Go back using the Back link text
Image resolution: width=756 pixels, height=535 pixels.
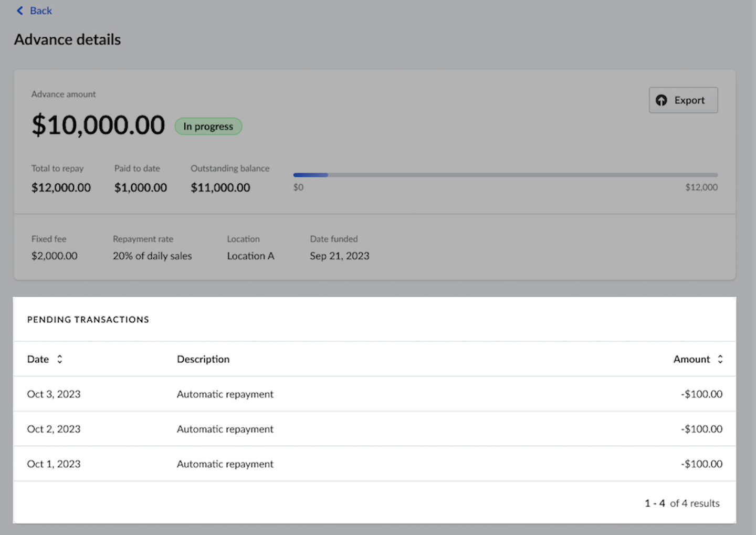[x=41, y=11]
